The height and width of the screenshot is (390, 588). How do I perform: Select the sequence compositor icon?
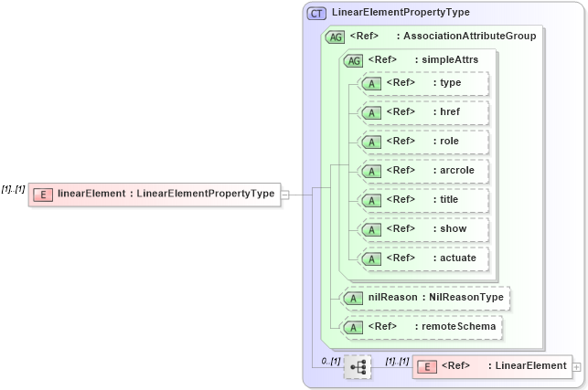point(358,367)
